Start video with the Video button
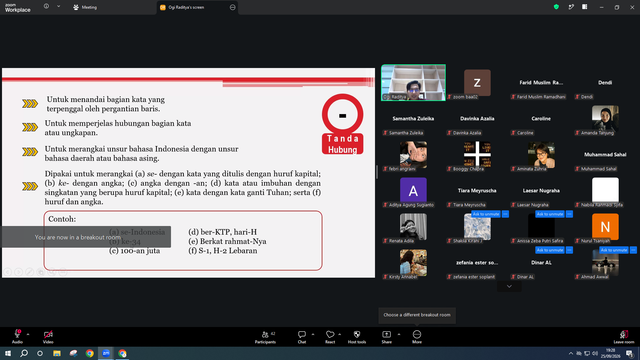The width and height of the screenshot is (640, 360). pyautogui.click(x=48, y=336)
